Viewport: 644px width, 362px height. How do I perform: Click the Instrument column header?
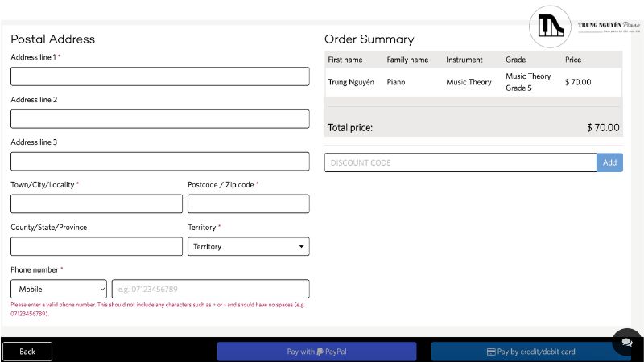pyautogui.click(x=464, y=60)
